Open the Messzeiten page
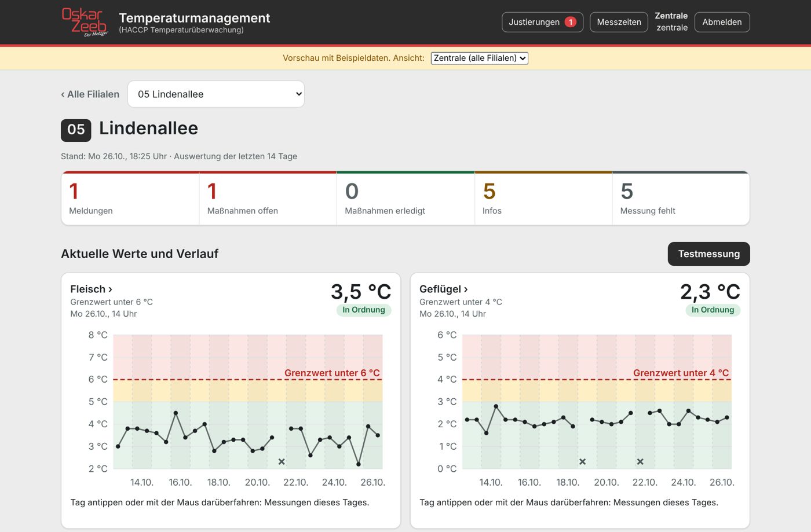The width and height of the screenshot is (811, 532). pos(619,22)
